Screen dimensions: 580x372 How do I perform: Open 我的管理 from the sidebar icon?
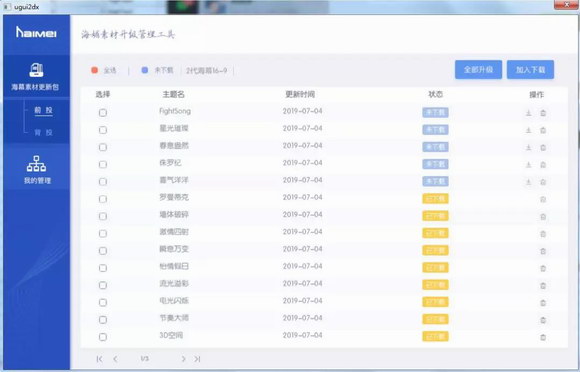click(36, 163)
